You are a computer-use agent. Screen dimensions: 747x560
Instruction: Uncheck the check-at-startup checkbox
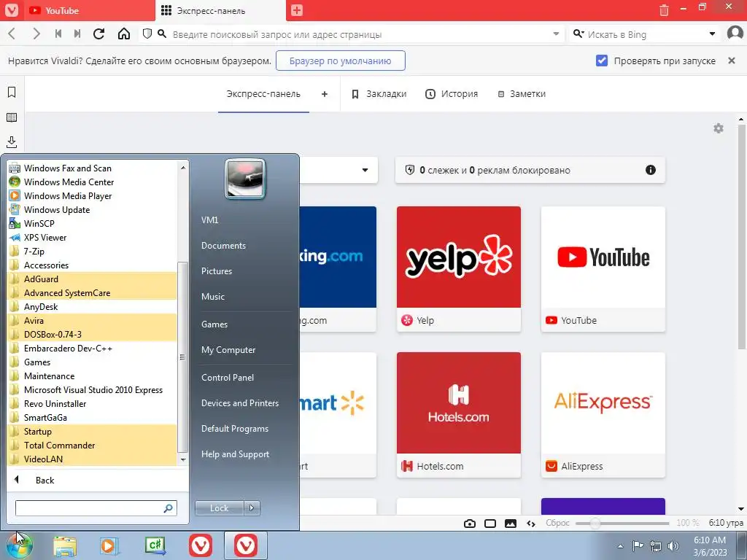click(602, 61)
